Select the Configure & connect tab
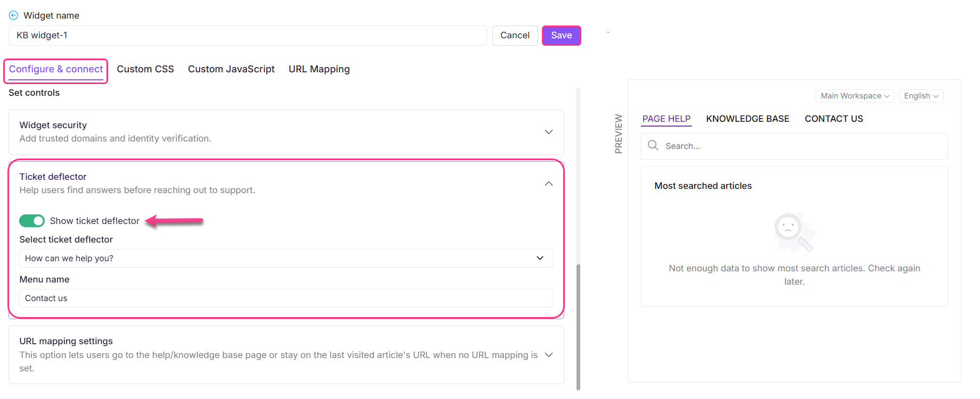The image size is (980, 399). [56, 69]
